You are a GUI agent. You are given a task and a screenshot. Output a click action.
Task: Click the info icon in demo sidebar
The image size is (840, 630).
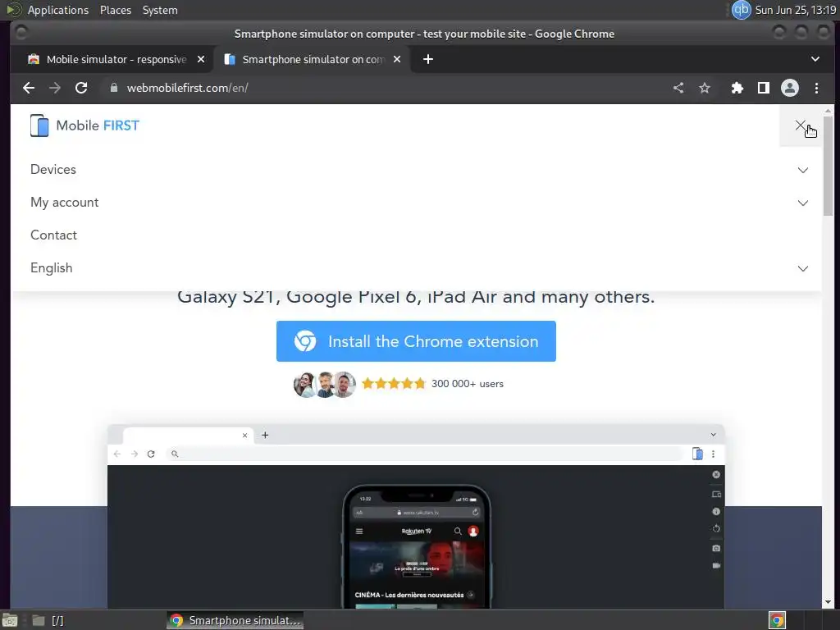click(x=716, y=512)
